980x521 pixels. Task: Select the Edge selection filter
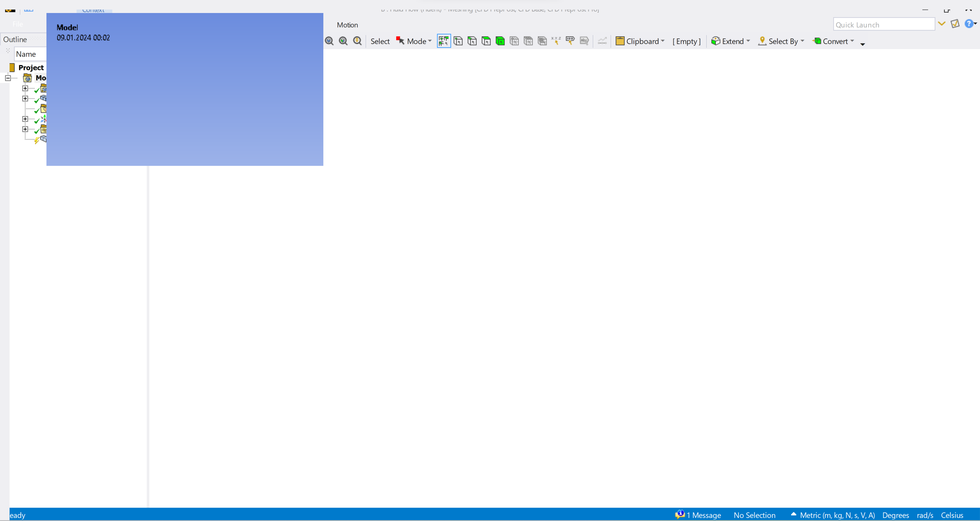point(472,41)
